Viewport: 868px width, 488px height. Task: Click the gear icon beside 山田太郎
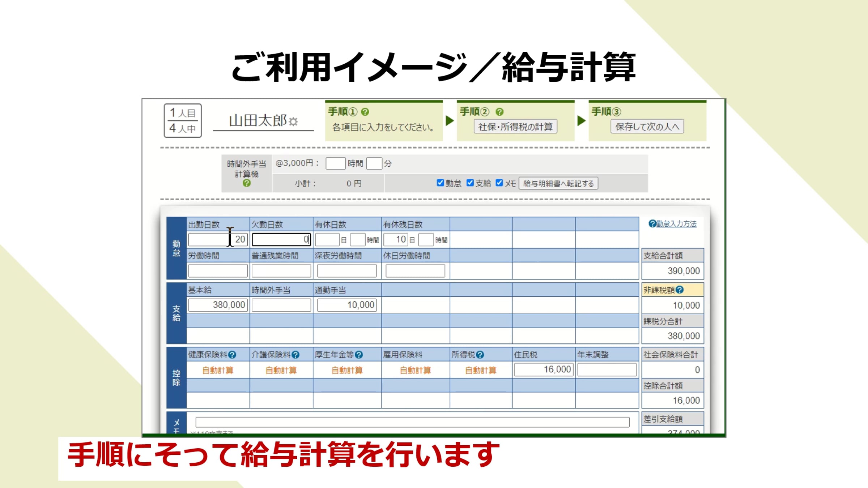(293, 121)
